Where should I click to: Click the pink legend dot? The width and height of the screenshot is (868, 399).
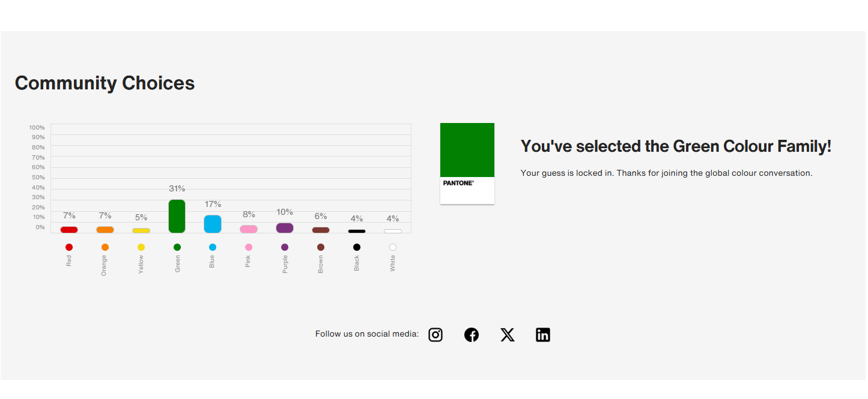point(249,247)
